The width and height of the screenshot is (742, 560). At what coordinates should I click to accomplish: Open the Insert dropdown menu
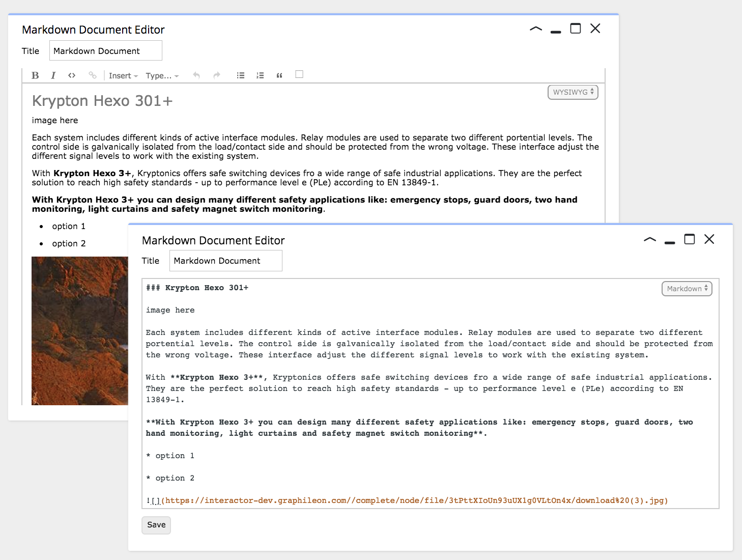click(123, 76)
